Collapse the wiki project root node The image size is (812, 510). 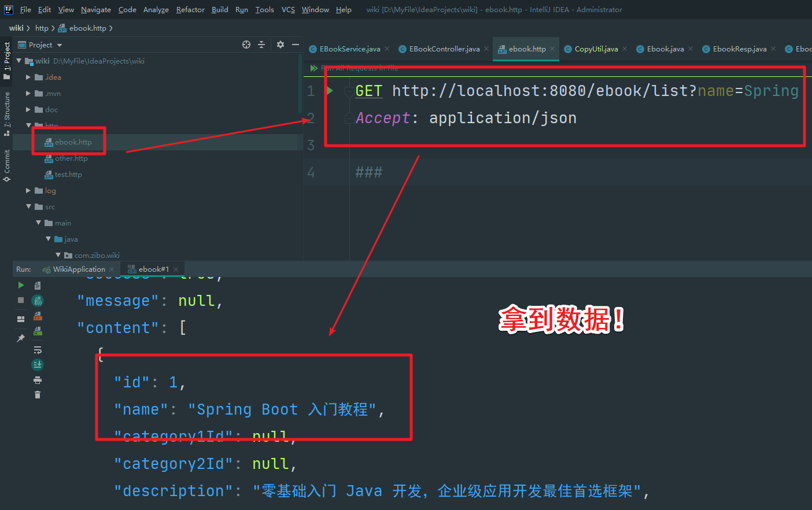[x=19, y=60]
